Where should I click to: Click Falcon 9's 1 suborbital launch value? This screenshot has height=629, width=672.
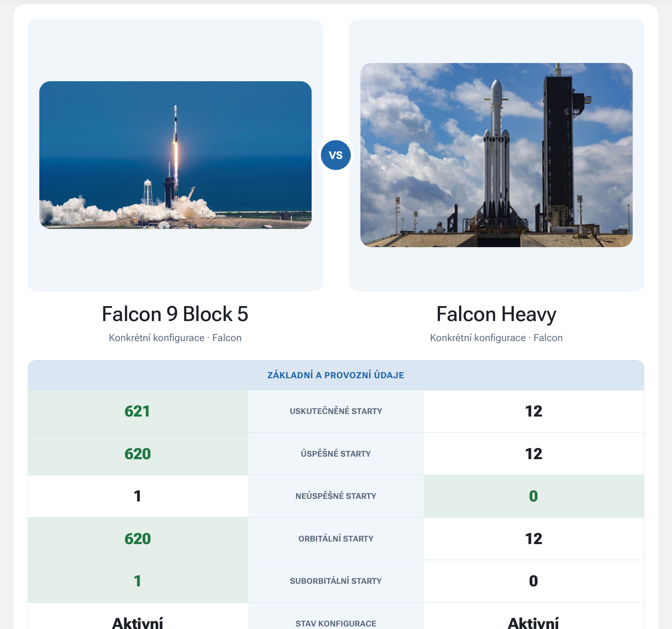[137, 581]
